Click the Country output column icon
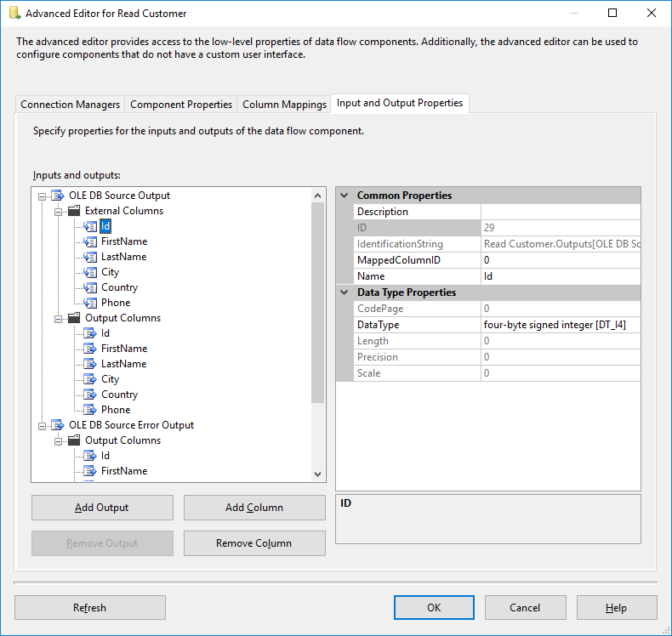The image size is (672, 636). tap(90, 395)
